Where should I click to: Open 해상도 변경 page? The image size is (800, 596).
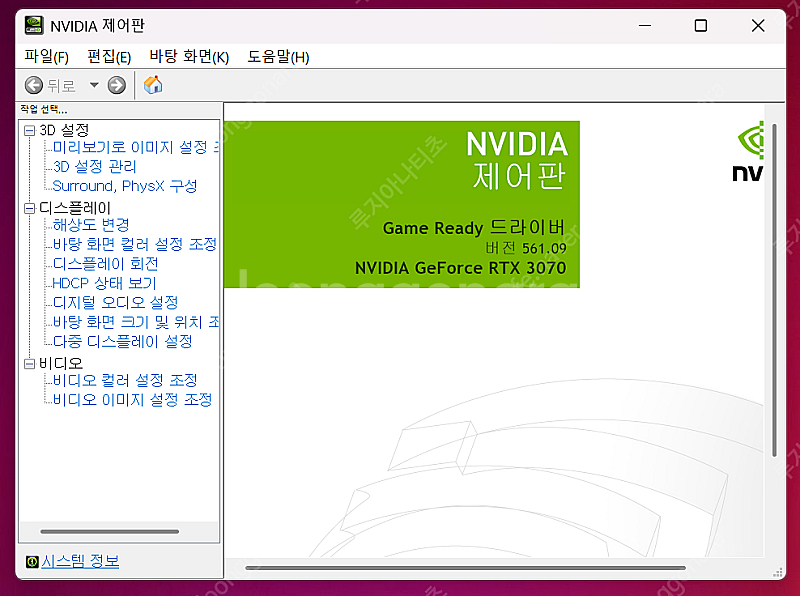point(91,225)
